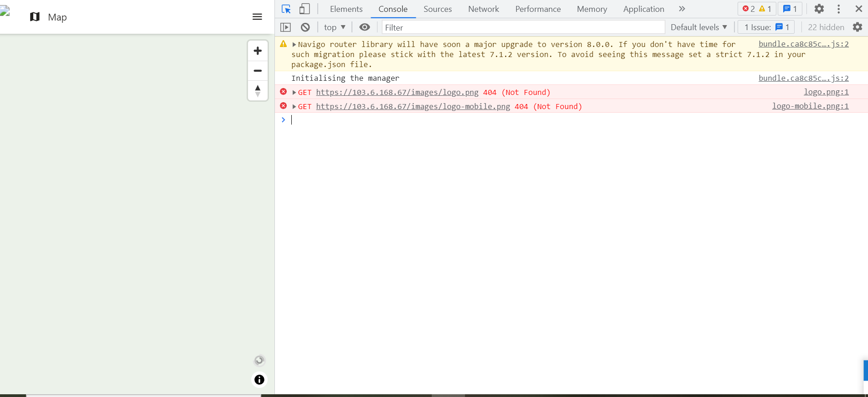The height and width of the screenshot is (397, 868).
Task: Open the hamburger menu in map header
Action: [257, 17]
